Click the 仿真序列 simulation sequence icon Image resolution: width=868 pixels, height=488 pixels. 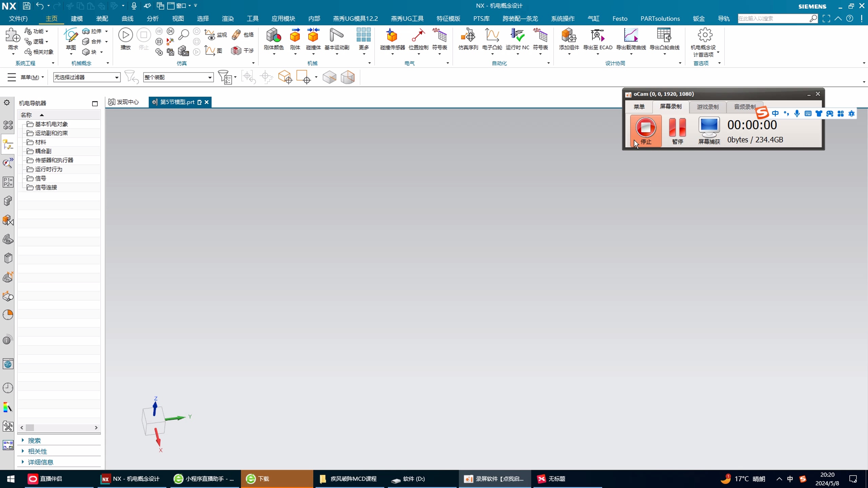coord(468,35)
